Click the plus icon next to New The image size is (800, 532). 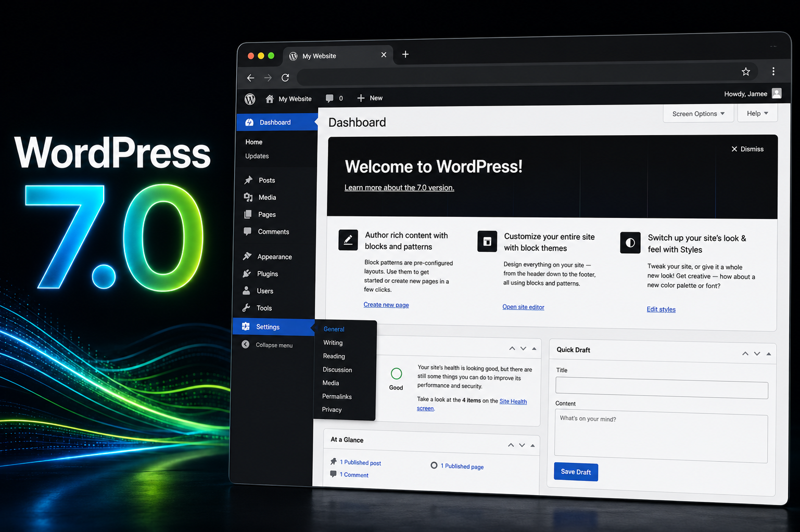click(361, 98)
